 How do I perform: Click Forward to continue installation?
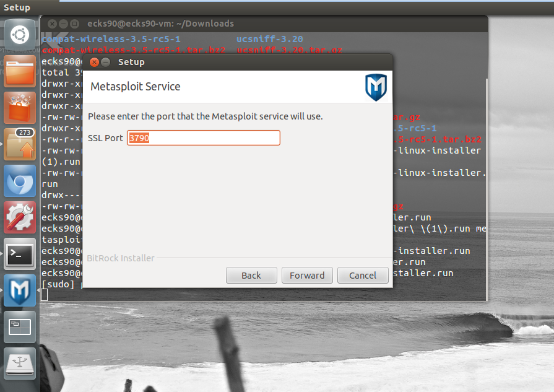click(x=307, y=276)
